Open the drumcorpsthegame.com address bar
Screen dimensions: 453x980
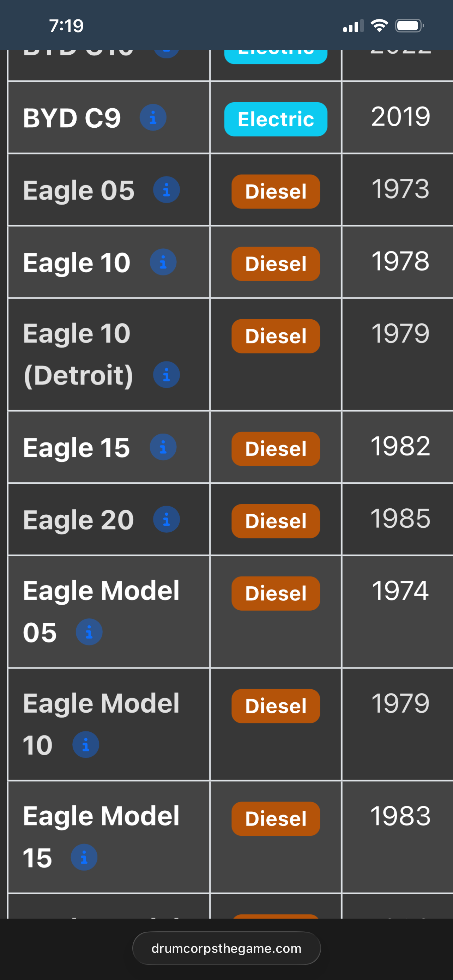tap(226, 948)
